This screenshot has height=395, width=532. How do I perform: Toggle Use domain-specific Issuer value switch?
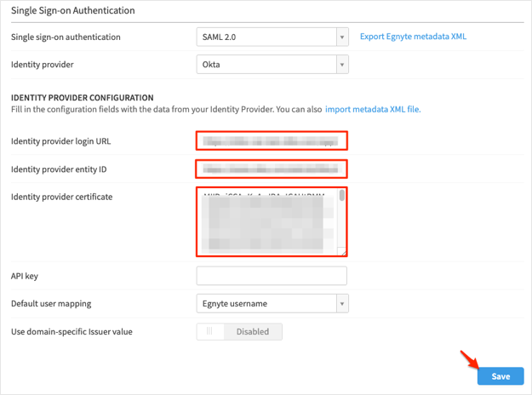tap(210, 332)
